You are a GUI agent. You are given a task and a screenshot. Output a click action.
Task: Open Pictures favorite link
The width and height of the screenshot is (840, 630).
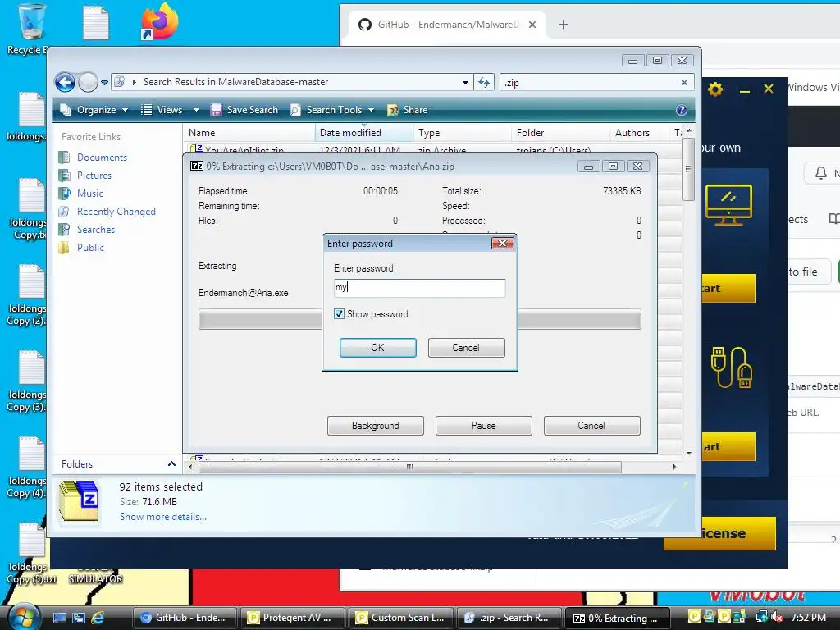click(94, 176)
